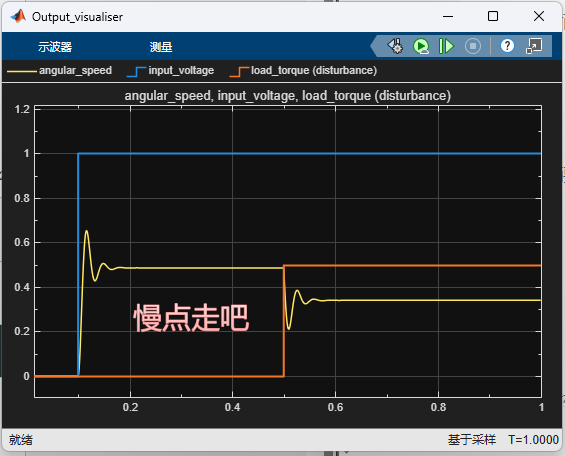The height and width of the screenshot is (456, 565).
Task: Click the 基于采样 status bar label
Action: coord(472,440)
